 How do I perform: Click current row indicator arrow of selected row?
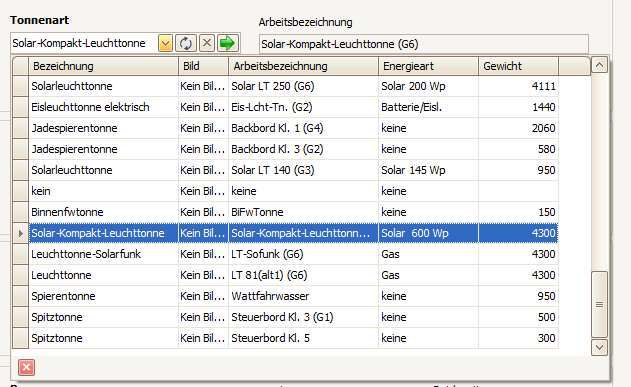click(21, 233)
